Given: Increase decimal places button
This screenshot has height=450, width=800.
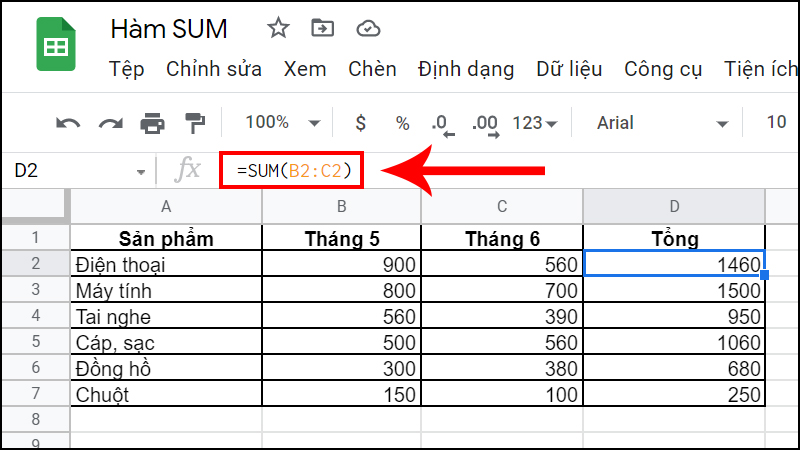Looking at the screenshot, I should (x=485, y=124).
